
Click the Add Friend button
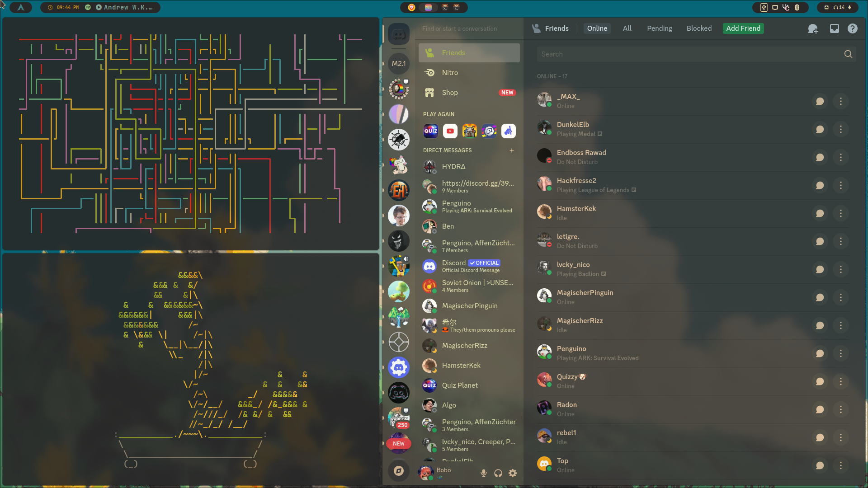click(743, 28)
